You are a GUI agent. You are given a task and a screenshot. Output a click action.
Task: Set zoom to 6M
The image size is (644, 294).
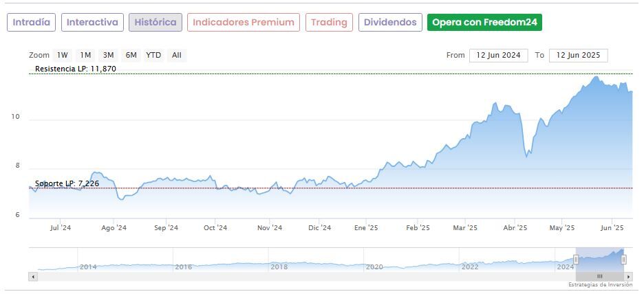131,55
